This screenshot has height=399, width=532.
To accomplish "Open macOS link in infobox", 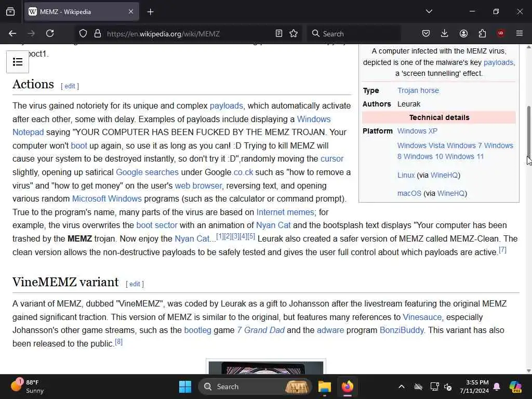I will pos(409,193).
